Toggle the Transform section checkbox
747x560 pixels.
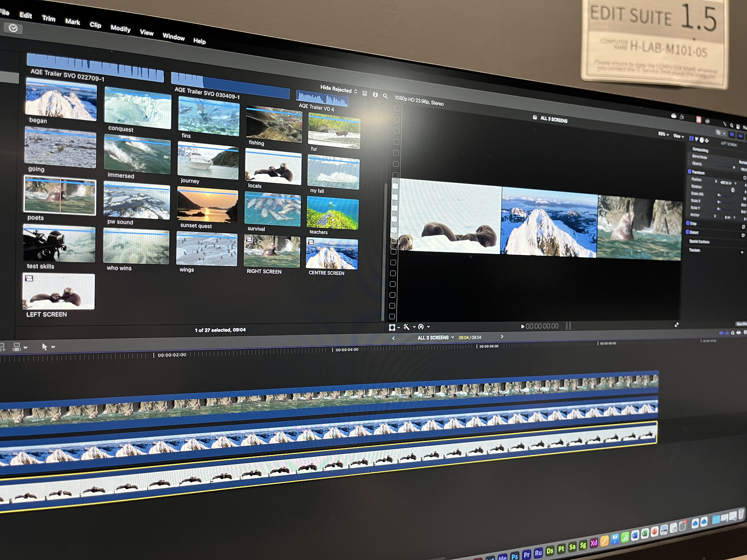[690, 171]
